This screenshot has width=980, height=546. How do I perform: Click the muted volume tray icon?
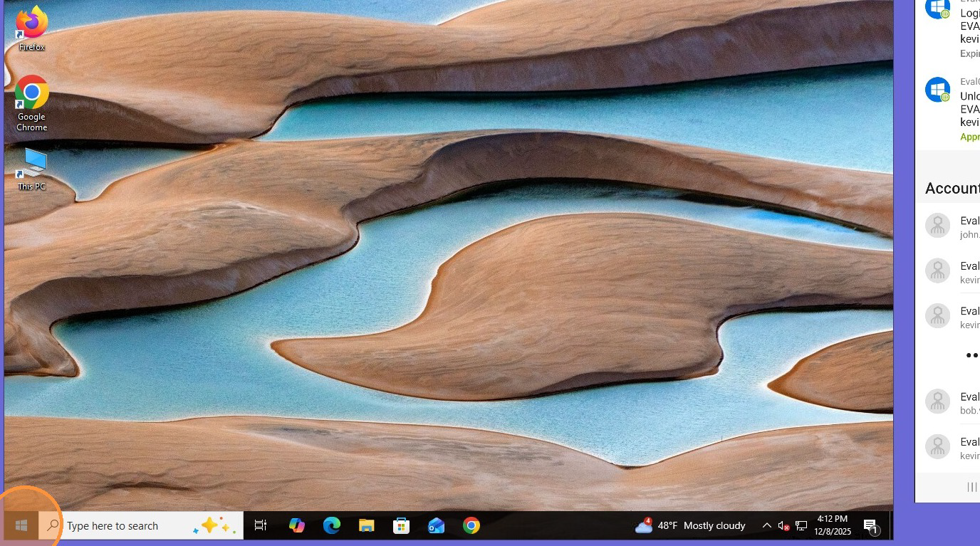(x=783, y=525)
